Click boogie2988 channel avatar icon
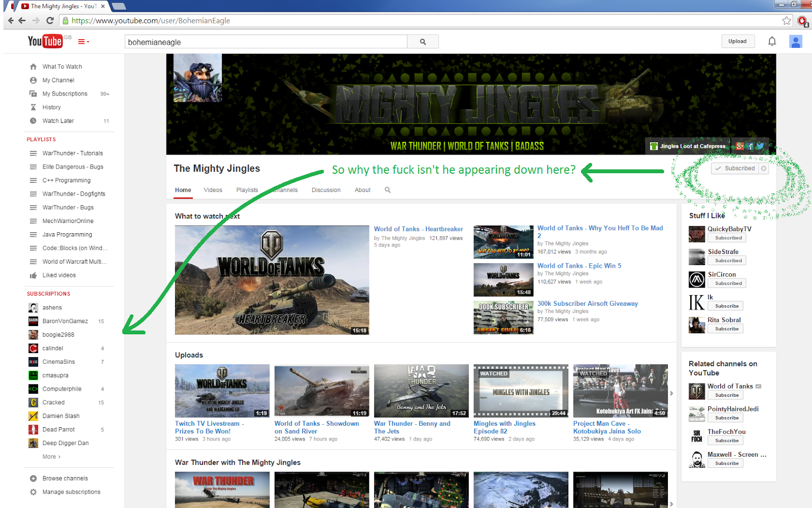 coord(33,335)
